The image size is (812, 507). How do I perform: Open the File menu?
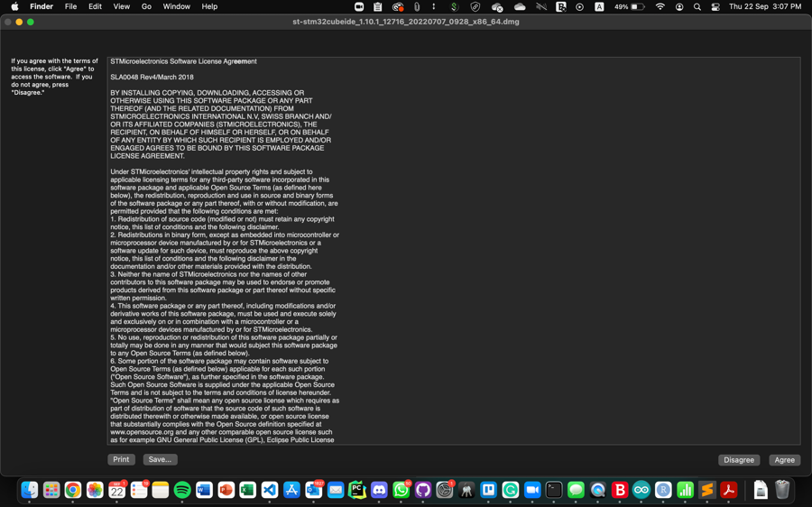pos(70,6)
